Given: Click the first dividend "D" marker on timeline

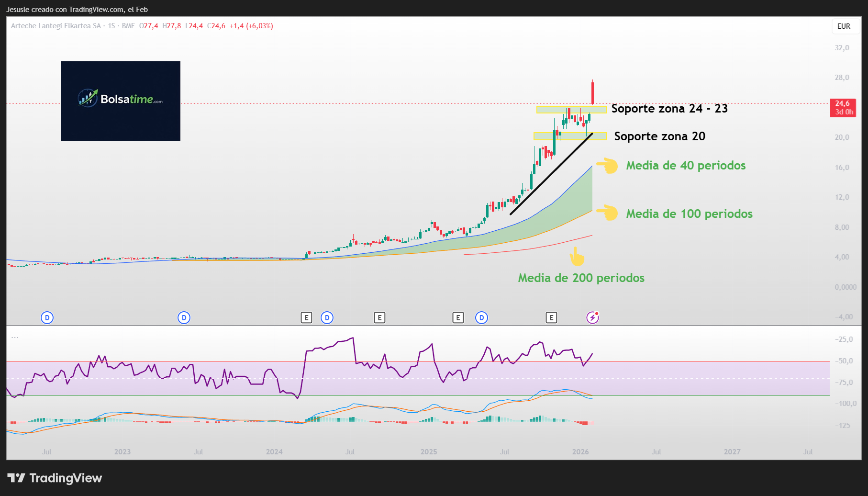Looking at the screenshot, I should point(47,317).
